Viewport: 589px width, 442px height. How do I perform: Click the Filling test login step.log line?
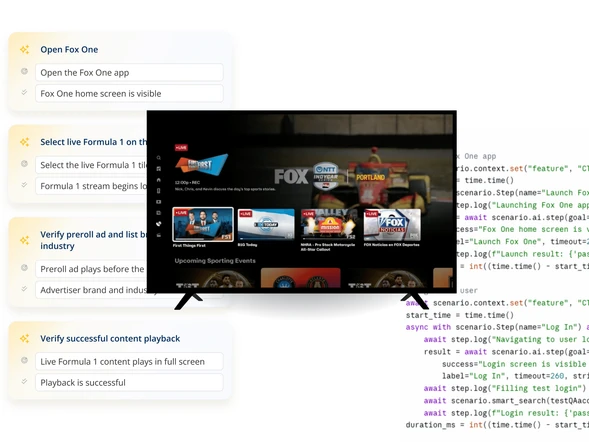coord(505,388)
